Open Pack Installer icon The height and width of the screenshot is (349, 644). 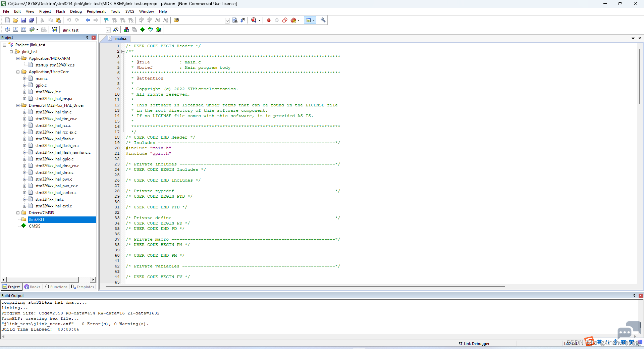[x=159, y=30]
